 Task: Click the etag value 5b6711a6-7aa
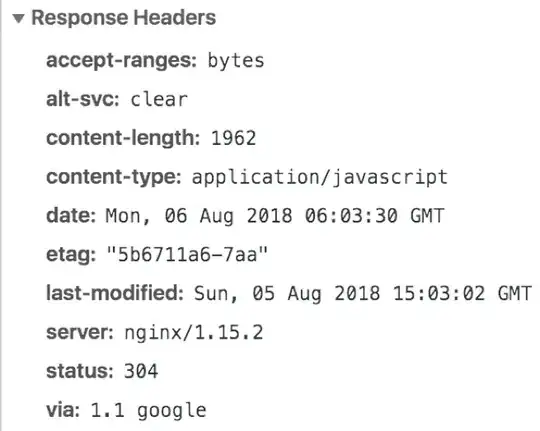[187, 255]
